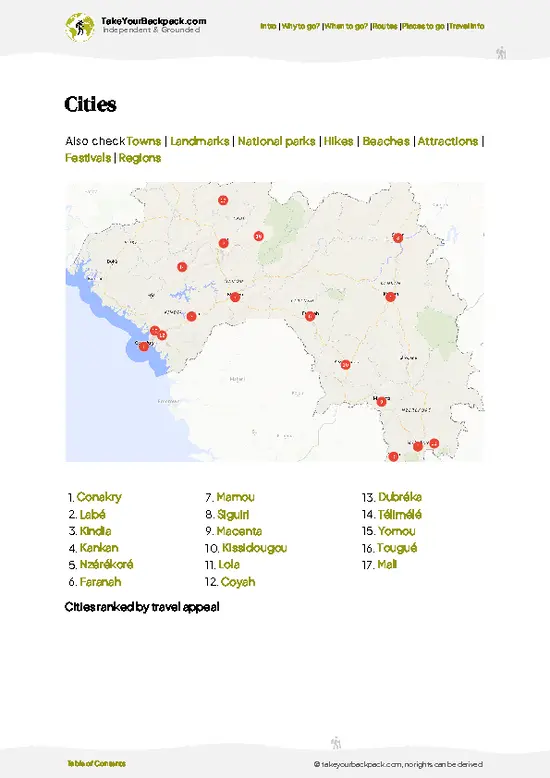Click the Mamou marker on the map
This screenshot has height=778, width=550.
[x=235, y=297]
